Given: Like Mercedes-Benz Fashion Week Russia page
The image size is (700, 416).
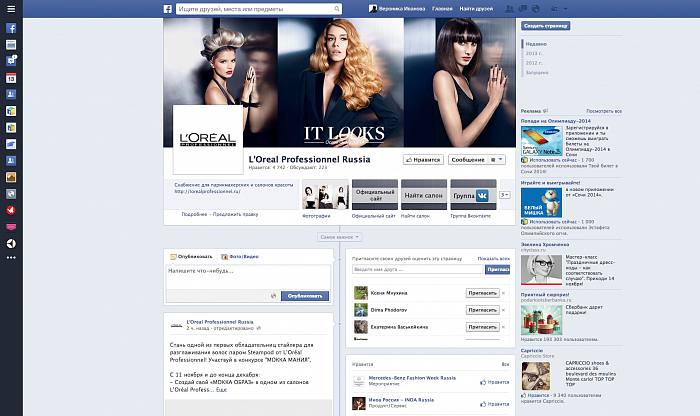Looking at the screenshot, I should 494,382.
